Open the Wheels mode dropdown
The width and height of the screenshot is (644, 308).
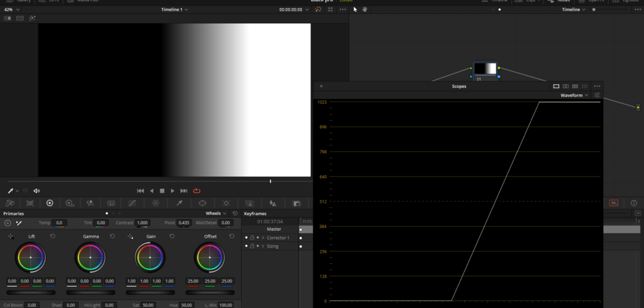(216, 213)
